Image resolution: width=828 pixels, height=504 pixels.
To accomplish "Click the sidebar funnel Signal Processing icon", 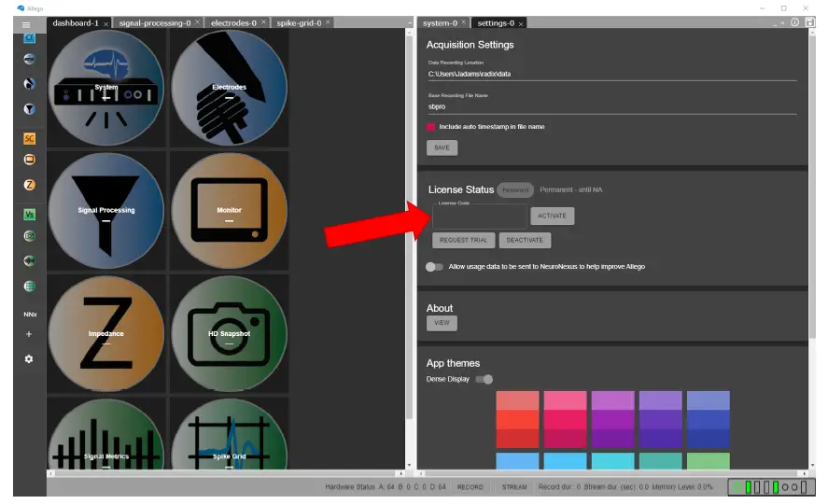I will (30, 108).
